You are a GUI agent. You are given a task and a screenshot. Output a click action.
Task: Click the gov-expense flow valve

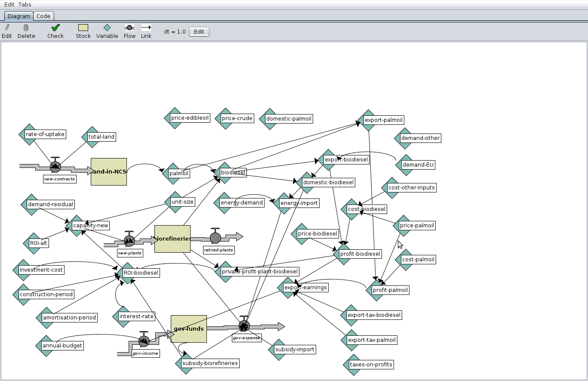point(244,326)
